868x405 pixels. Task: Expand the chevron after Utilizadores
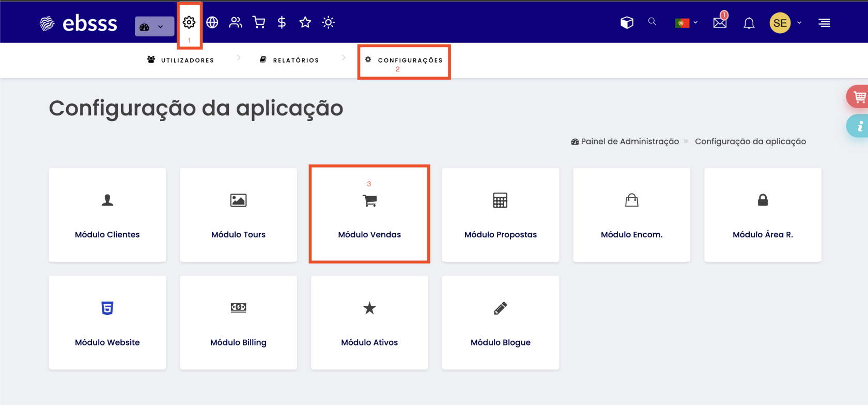(x=239, y=58)
